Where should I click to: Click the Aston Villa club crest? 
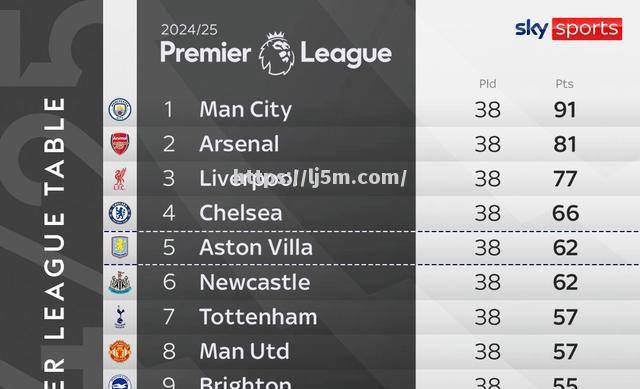pos(120,247)
